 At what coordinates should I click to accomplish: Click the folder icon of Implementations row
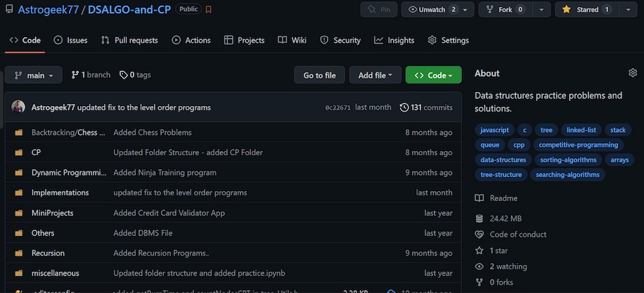coord(18,193)
